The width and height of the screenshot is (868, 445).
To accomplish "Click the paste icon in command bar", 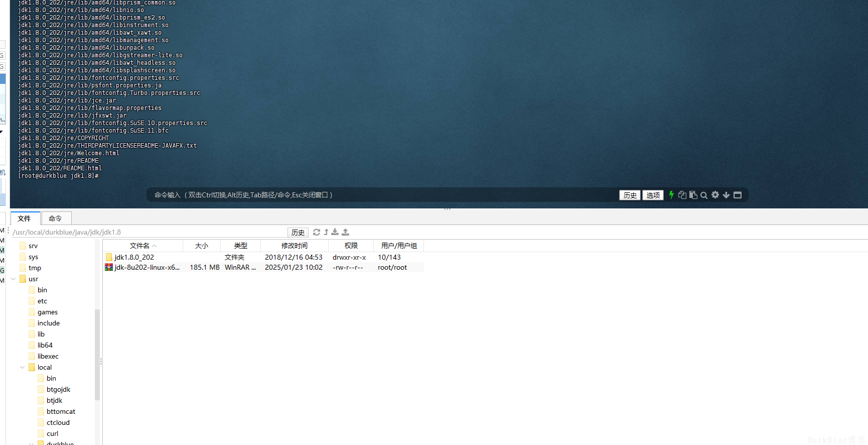I will pyautogui.click(x=693, y=195).
